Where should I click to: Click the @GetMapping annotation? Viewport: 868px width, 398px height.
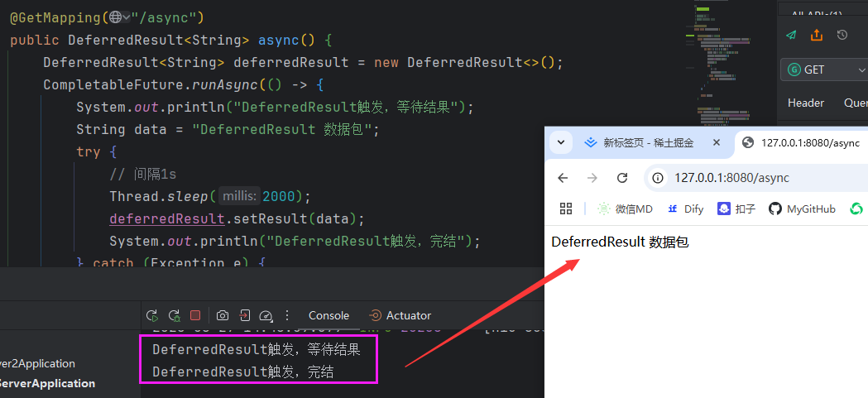point(55,17)
